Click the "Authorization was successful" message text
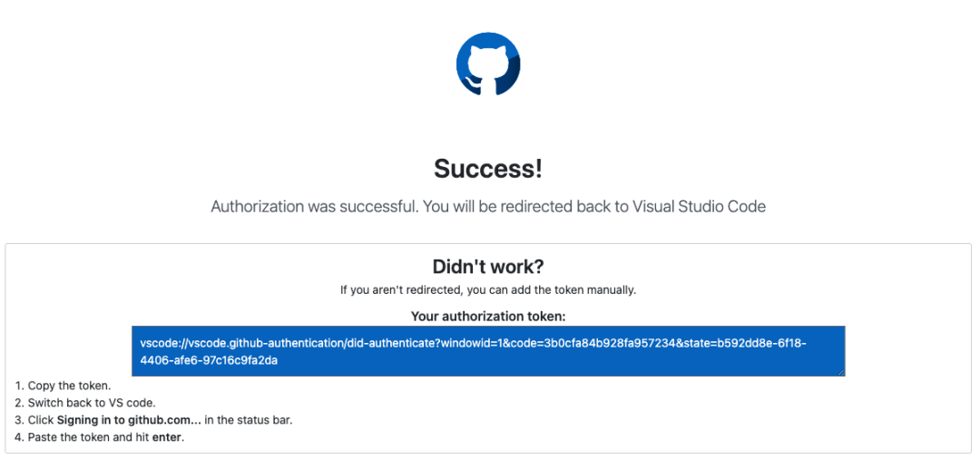The width and height of the screenshot is (980, 460). 488,207
